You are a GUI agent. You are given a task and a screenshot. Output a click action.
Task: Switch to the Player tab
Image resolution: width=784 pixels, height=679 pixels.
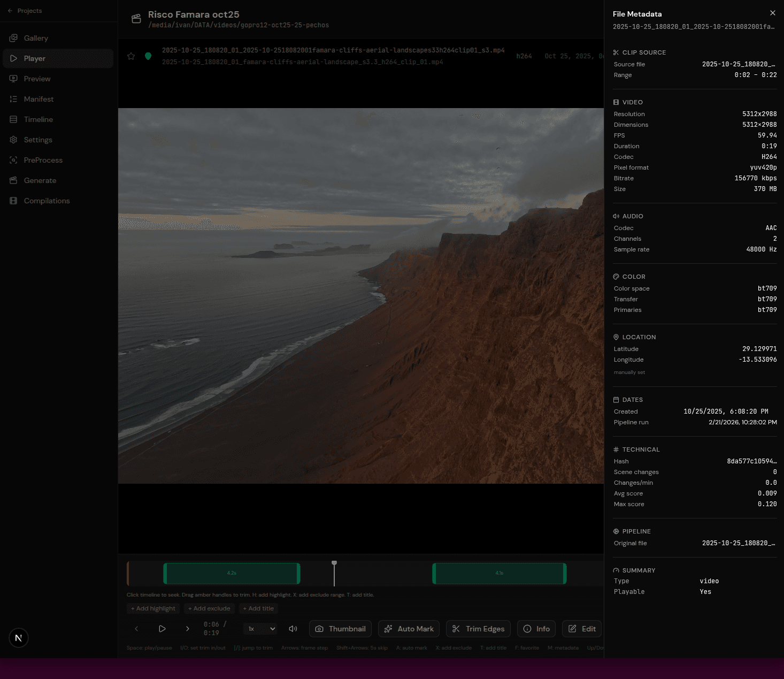tap(34, 58)
